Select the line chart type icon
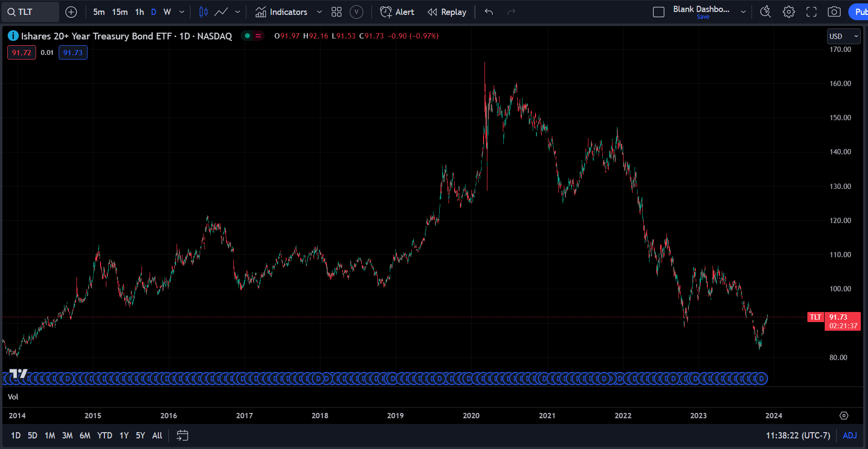 coord(221,12)
